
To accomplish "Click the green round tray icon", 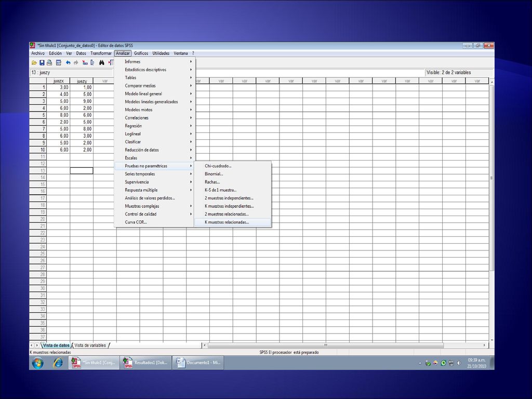I will [x=444, y=363].
